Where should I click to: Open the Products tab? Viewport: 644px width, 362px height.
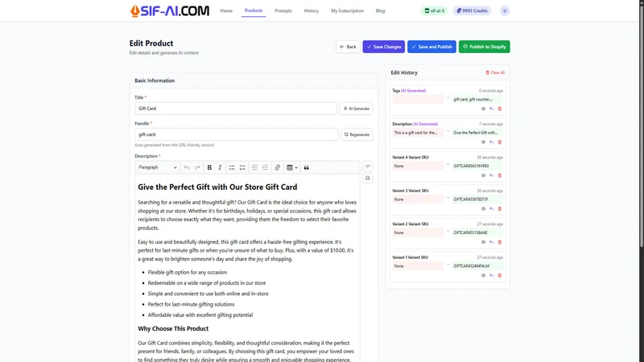click(x=254, y=10)
